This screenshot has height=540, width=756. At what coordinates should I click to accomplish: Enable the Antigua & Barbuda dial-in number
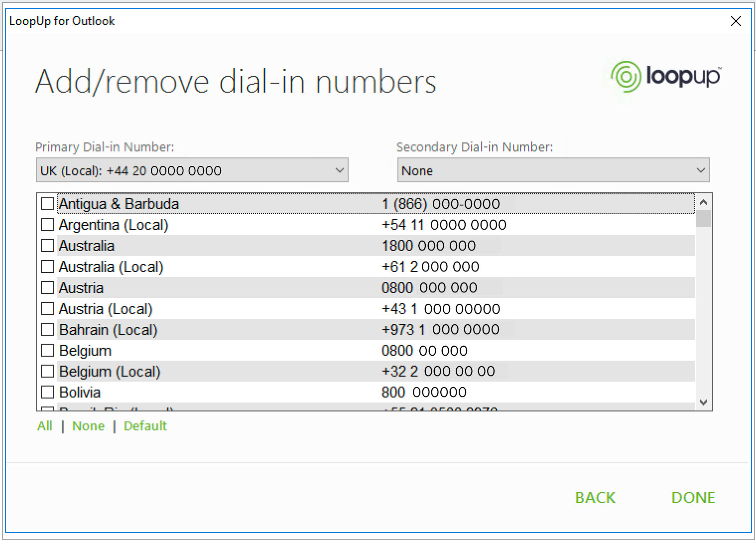(x=47, y=203)
